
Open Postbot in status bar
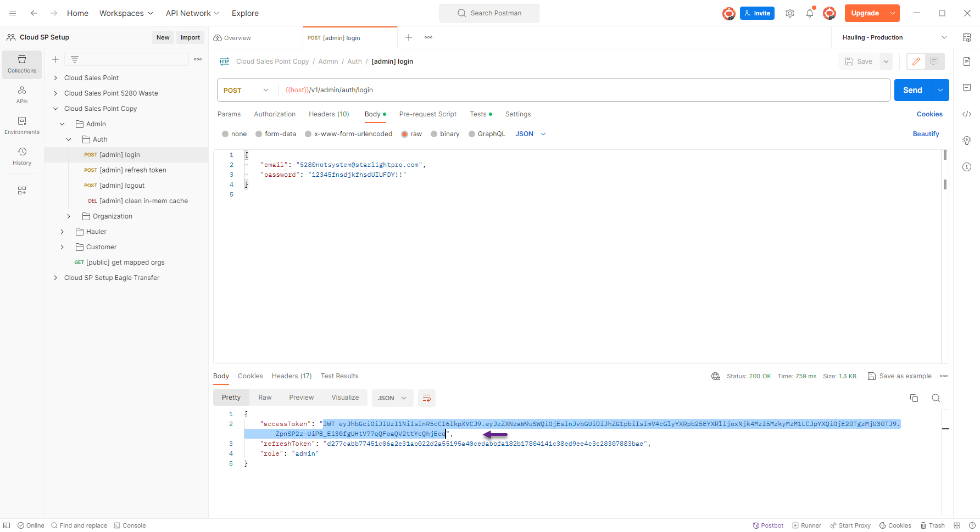pos(768,525)
